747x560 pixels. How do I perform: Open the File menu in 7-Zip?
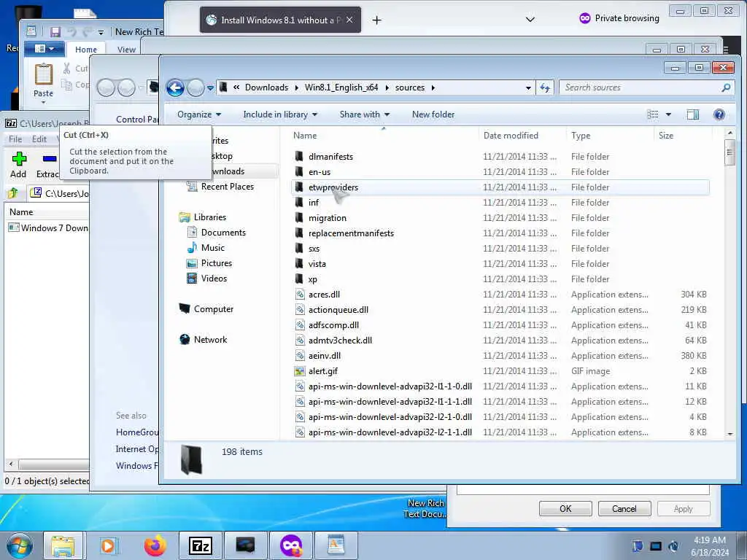point(15,139)
